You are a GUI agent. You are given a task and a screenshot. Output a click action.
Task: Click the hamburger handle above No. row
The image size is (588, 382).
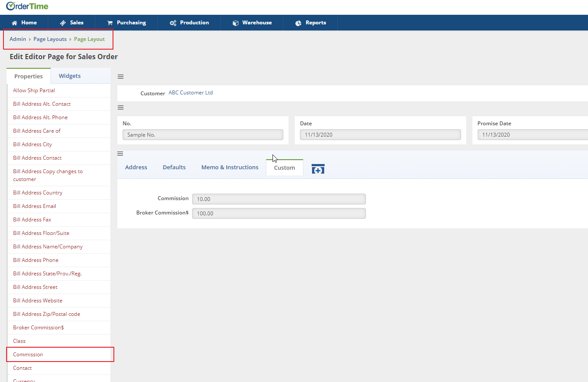(121, 107)
